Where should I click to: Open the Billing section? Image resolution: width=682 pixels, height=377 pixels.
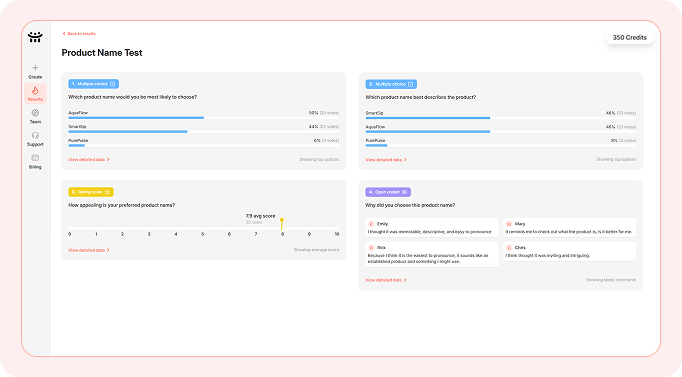[35, 162]
